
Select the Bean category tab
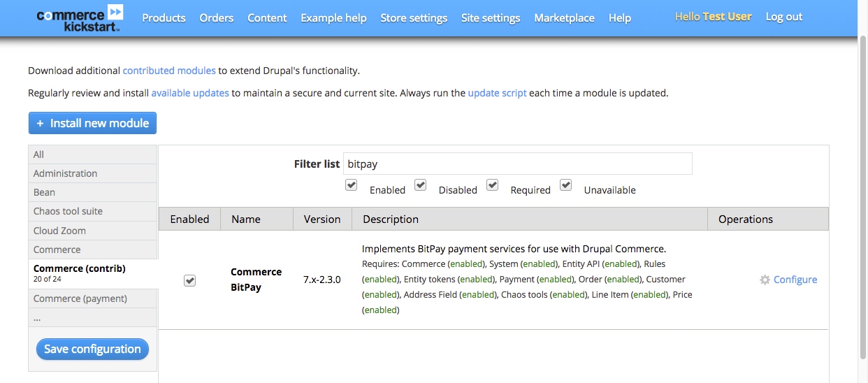93,192
